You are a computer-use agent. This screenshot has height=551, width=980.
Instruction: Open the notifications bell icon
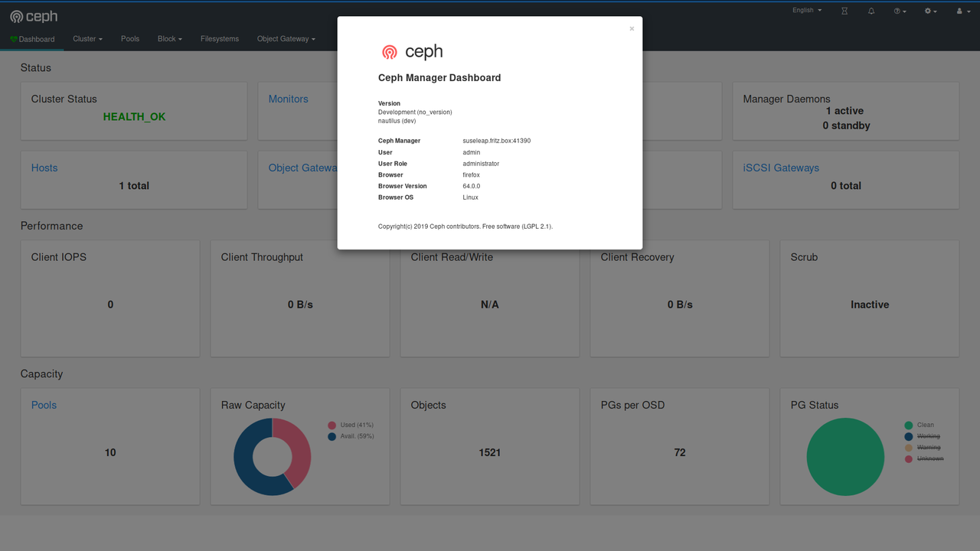(x=871, y=11)
